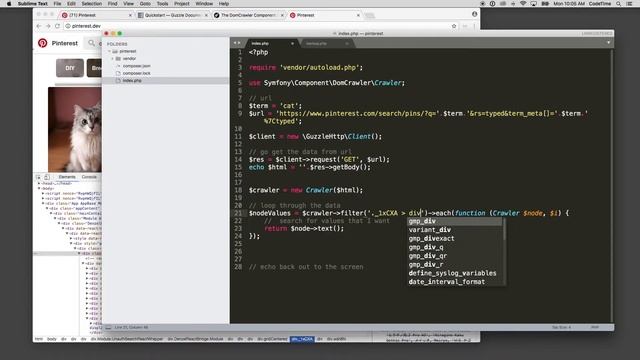640x360 pixels.
Task: Reload the page in the browser
Action: click(x=58, y=26)
